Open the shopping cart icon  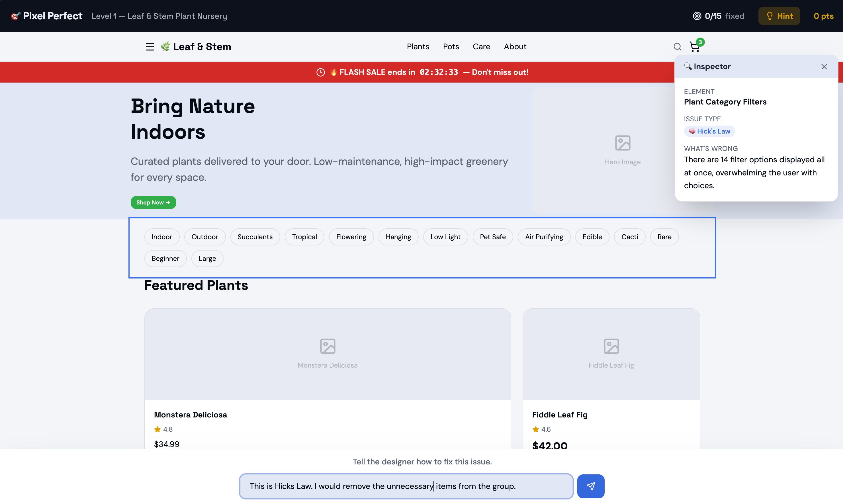(695, 47)
